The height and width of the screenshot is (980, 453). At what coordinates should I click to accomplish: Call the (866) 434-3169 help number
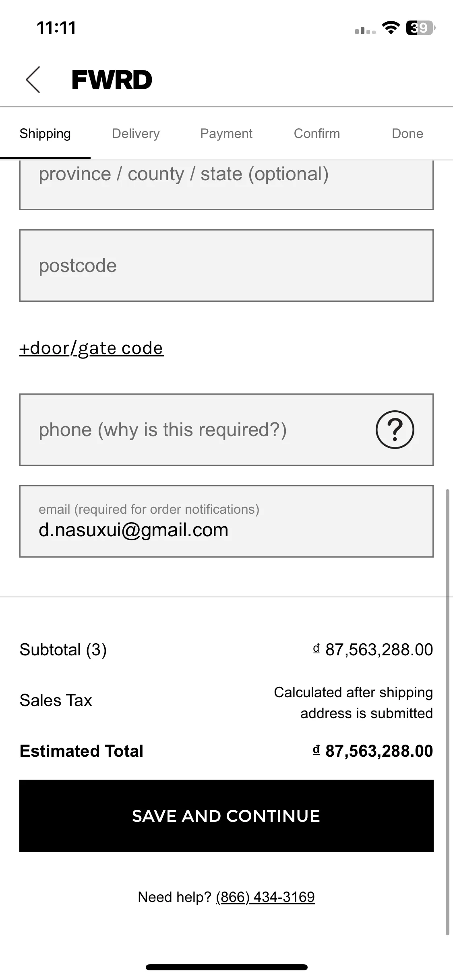[x=265, y=897]
